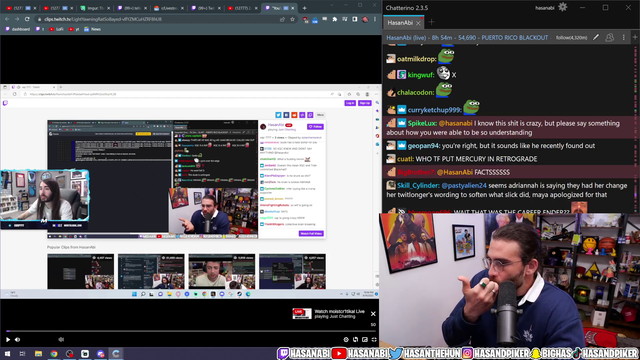The image size is (640, 360).
Task: Click username BigBrother7 in chat
Action: tap(416, 172)
